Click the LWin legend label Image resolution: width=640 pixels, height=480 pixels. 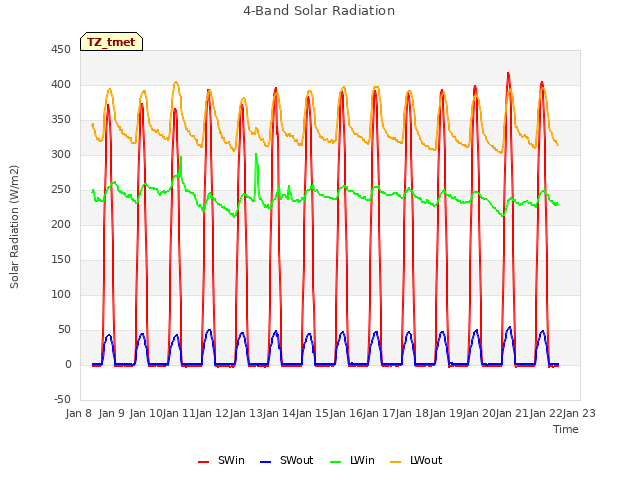pos(362,460)
